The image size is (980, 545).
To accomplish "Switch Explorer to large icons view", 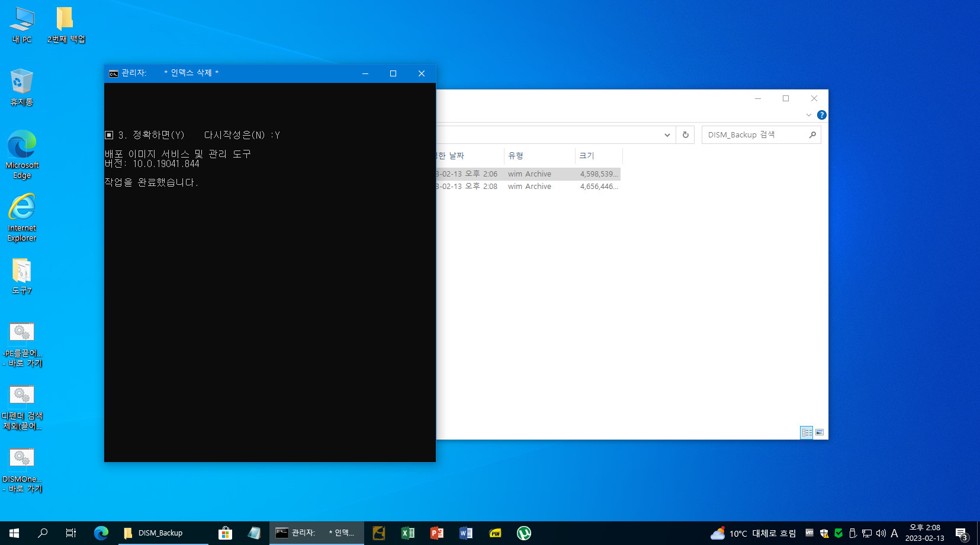I will (x=820, y=432).
